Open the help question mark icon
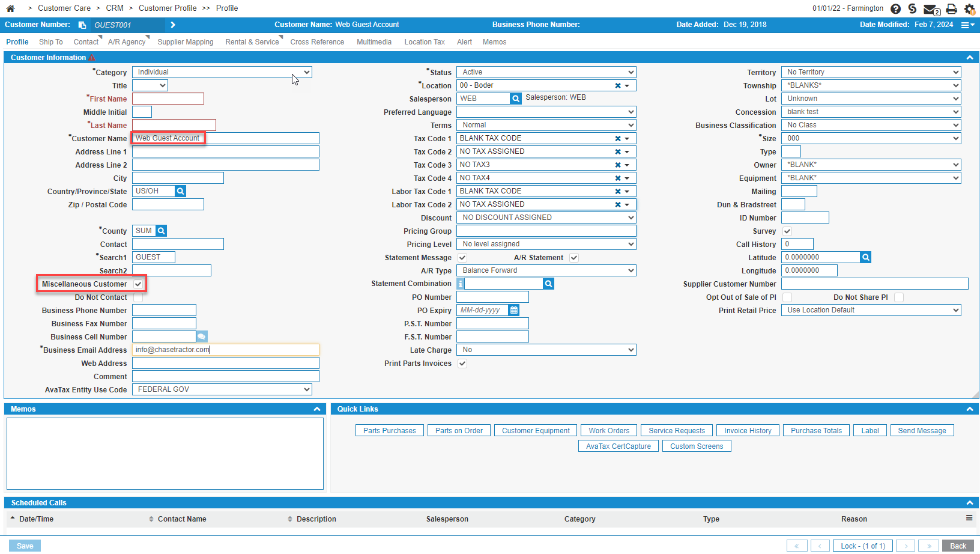Screen dimensions: 980x554 pos(895,8)
